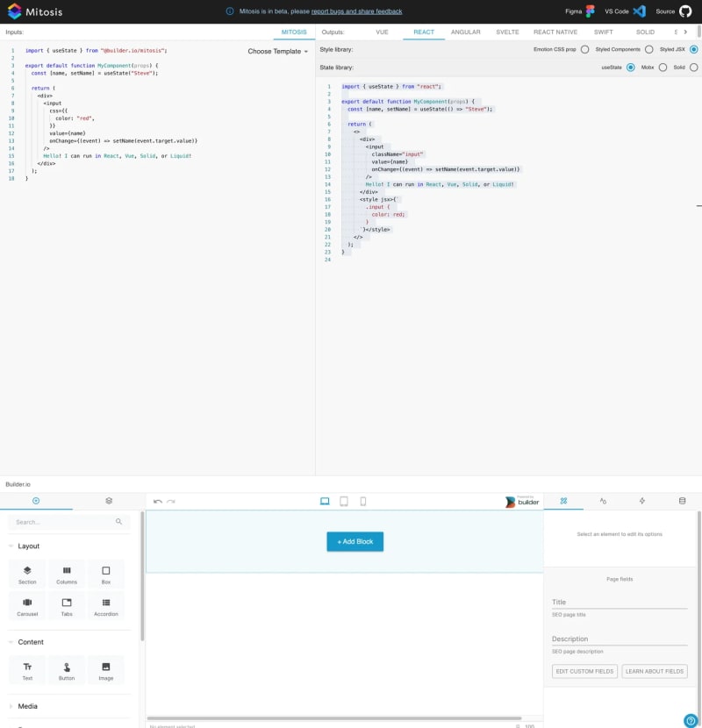Click the beta info circle icon
This screenshot has height=728, width=702.
pos(230,11)
